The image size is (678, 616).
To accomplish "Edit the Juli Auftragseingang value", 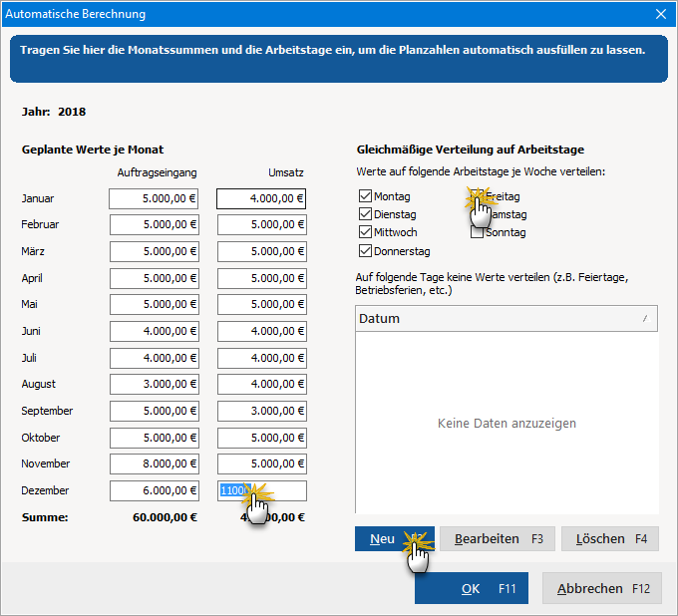I will (155, 358).
